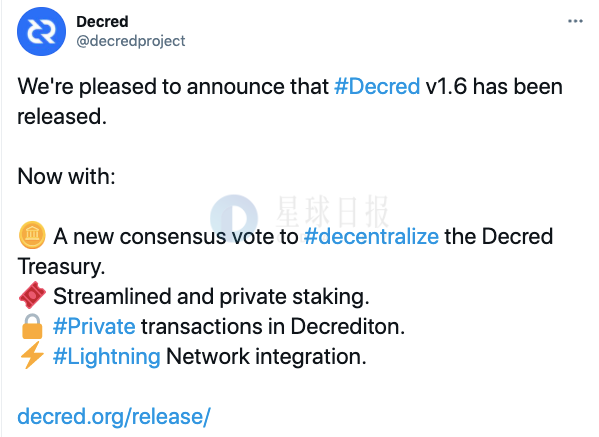Click the lightning bolt emoji
This screenshot has height=437, width=599.
tap(32, 356)
